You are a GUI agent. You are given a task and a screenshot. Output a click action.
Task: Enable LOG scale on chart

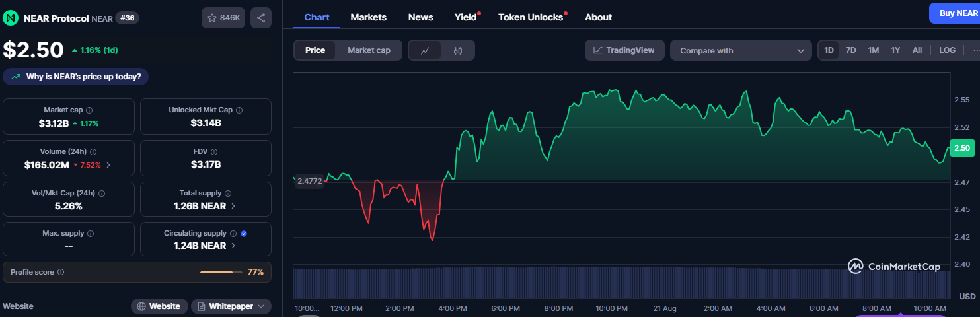(947, 50)
